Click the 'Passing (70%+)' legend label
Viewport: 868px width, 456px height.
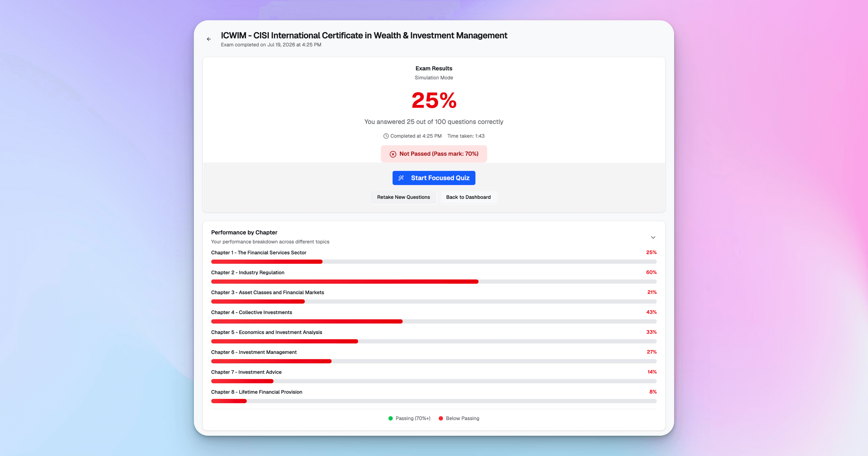(413, 418)
